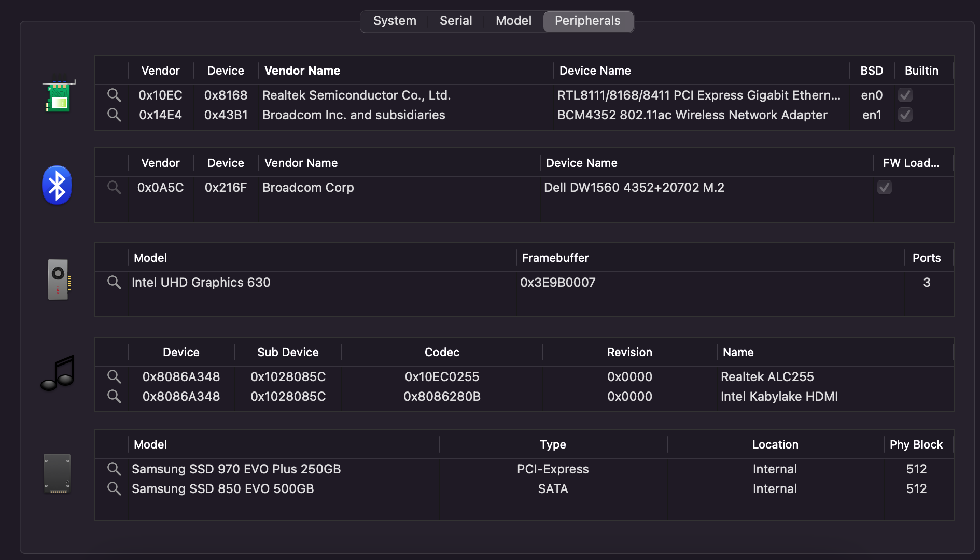Click magnifier beside Realtek ALC255 row
980x560 pixels.
[114, 376]
